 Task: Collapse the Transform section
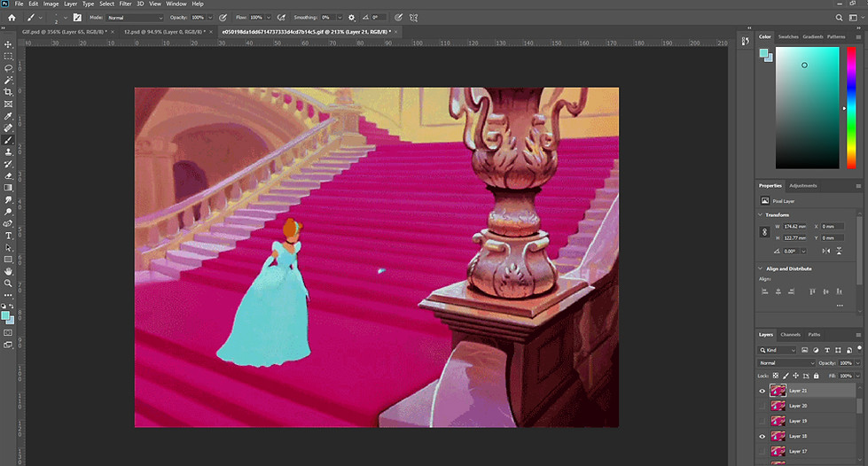pyautogui.click(x=761, y=214)
